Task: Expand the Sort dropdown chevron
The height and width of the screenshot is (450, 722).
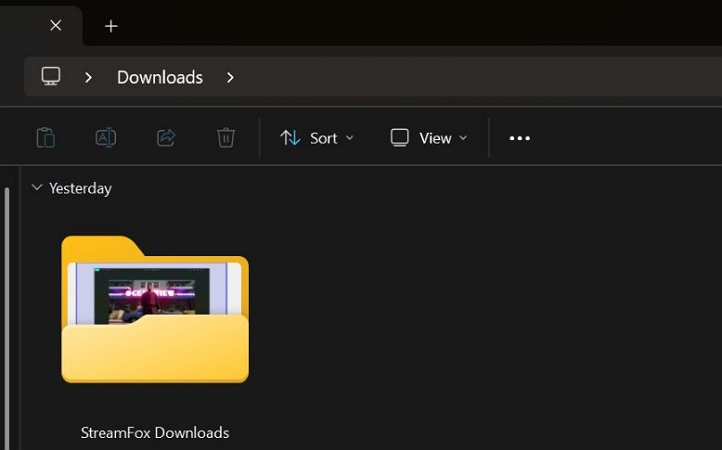Action: (349, 138)
